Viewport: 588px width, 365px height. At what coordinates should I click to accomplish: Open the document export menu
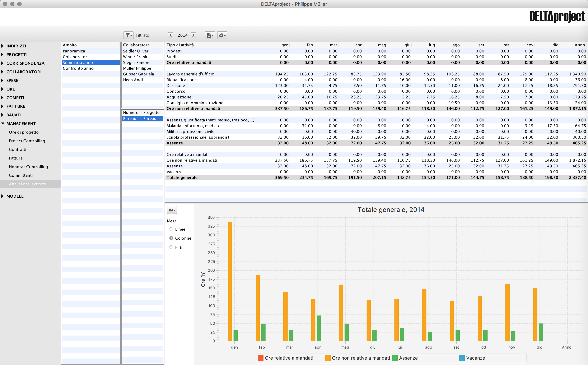coord(210,35)
